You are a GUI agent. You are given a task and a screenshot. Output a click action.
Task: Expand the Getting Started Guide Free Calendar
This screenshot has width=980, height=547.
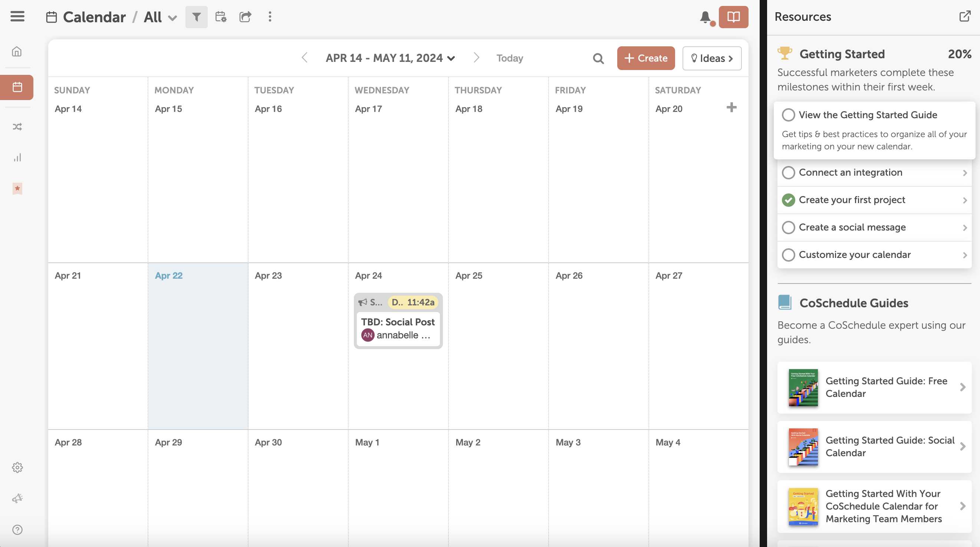(964, 387)
